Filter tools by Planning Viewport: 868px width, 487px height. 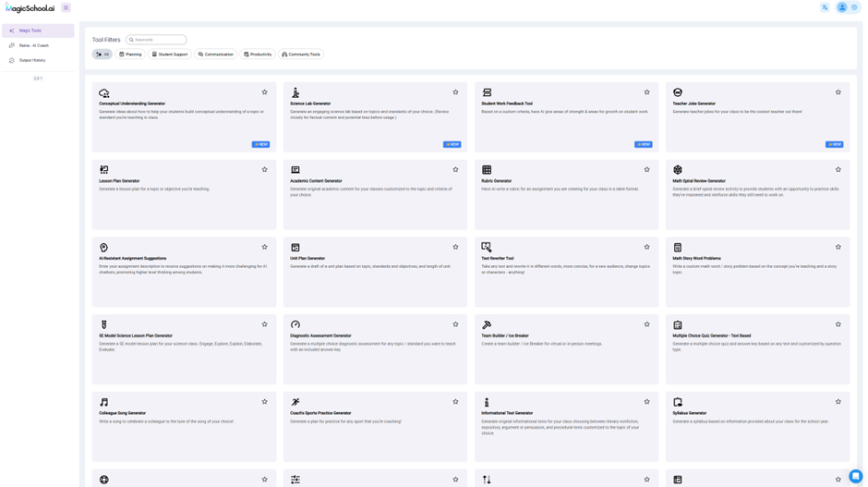pos(130,55)
